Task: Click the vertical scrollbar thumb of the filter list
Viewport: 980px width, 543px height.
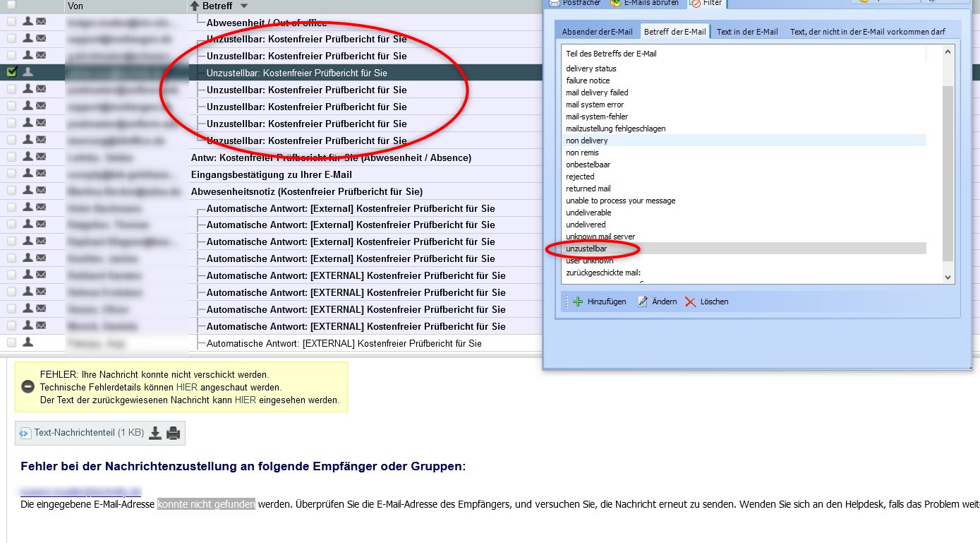Action: [948, 173]
